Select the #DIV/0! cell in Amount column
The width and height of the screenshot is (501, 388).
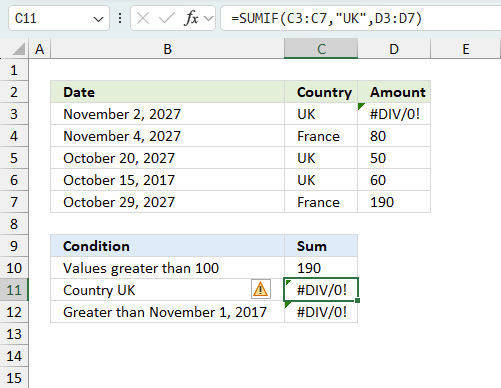394,114
